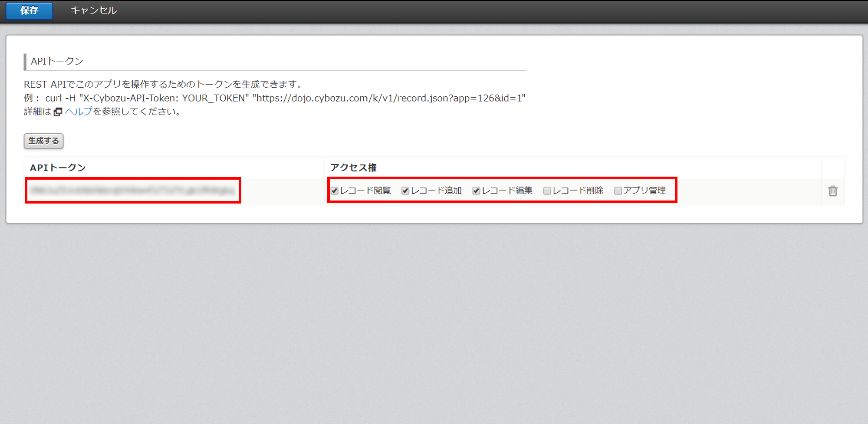This screenshot has height=424, width=868.
Task: Click the 生成する generate token button
Action: (x=43, y=141)
